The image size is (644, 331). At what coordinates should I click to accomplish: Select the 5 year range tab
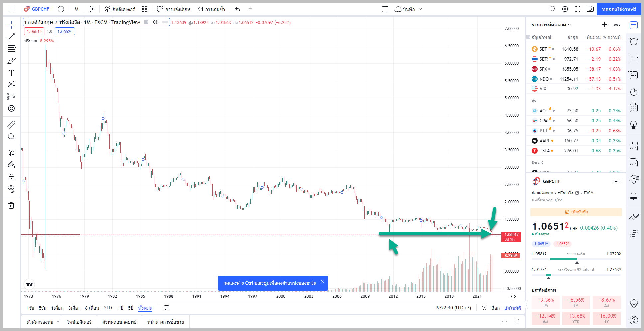coord(131,308)
